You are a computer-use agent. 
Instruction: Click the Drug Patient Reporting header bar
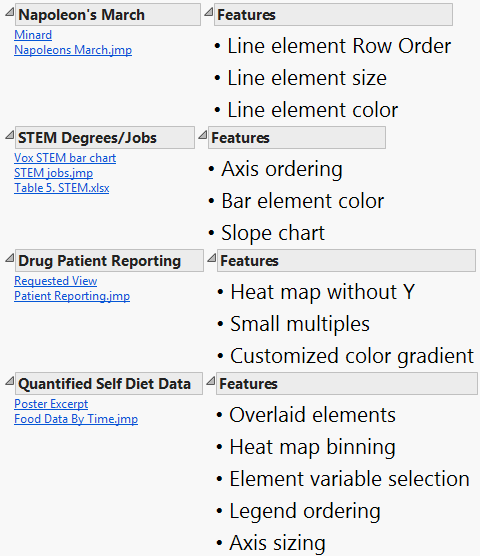click(109, 261)
